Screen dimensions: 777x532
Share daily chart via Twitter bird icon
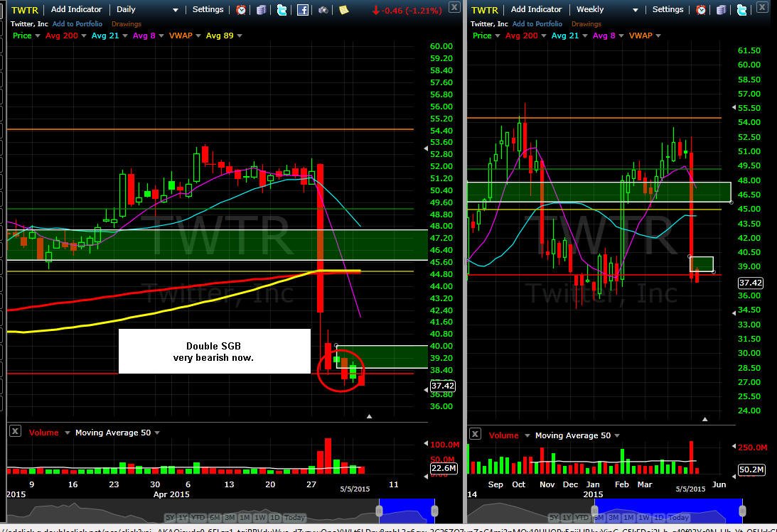click(x=282, y=9)
